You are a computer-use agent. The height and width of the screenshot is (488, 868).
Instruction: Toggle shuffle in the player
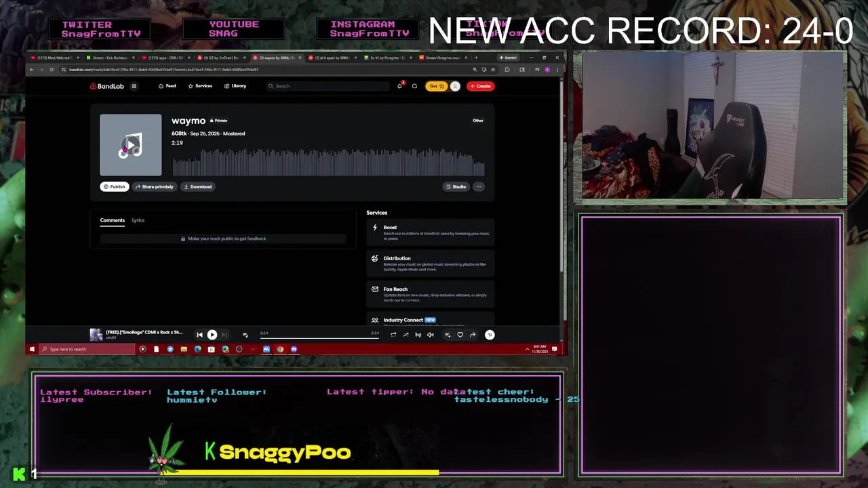pyautogui.click(x=406, y=335)
